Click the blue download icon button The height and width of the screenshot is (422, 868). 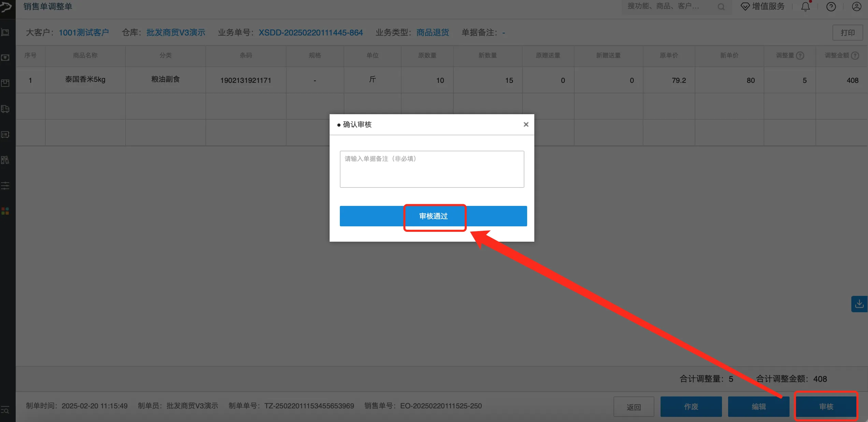click(859, 304)
